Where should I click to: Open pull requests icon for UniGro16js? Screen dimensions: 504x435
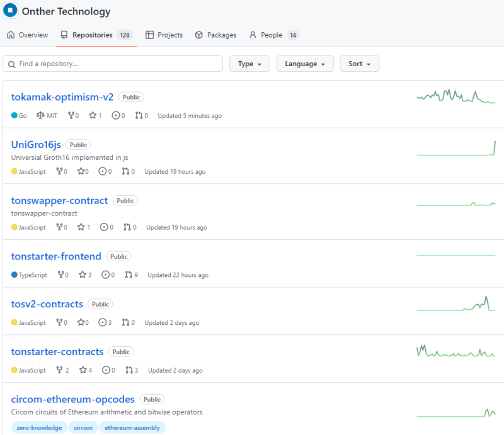(x=125, y=171)
